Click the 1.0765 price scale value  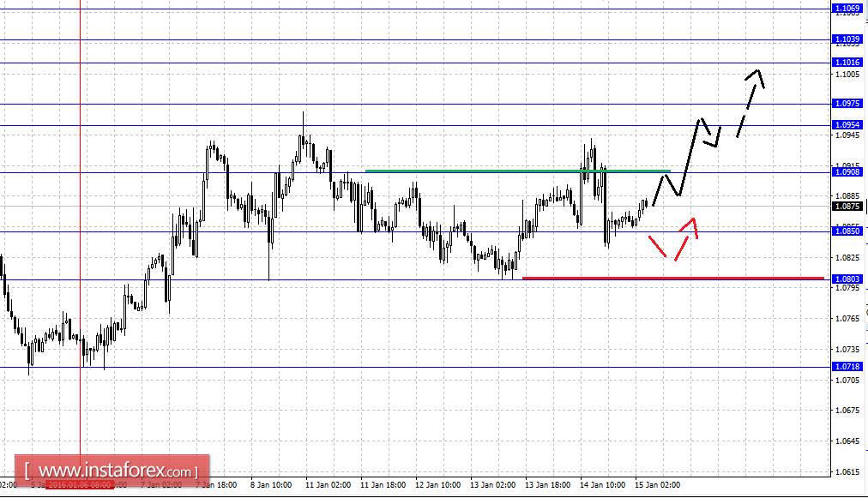point(847,319)
